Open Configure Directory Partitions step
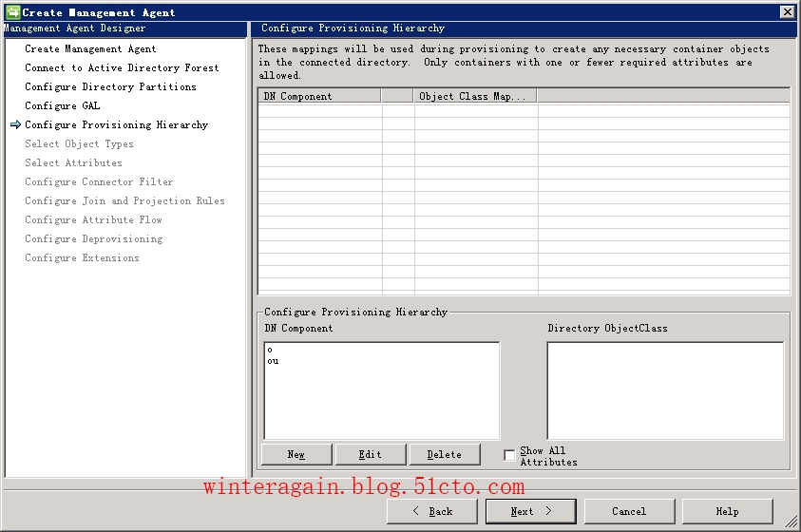Image resolution: width=801 pixels, height=532 pixels. tap(110, 86)
